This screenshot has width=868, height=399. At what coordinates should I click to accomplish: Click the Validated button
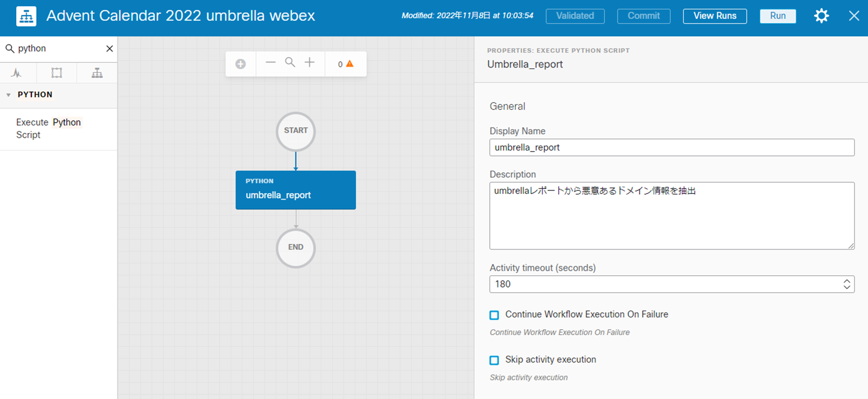[575, 16]
